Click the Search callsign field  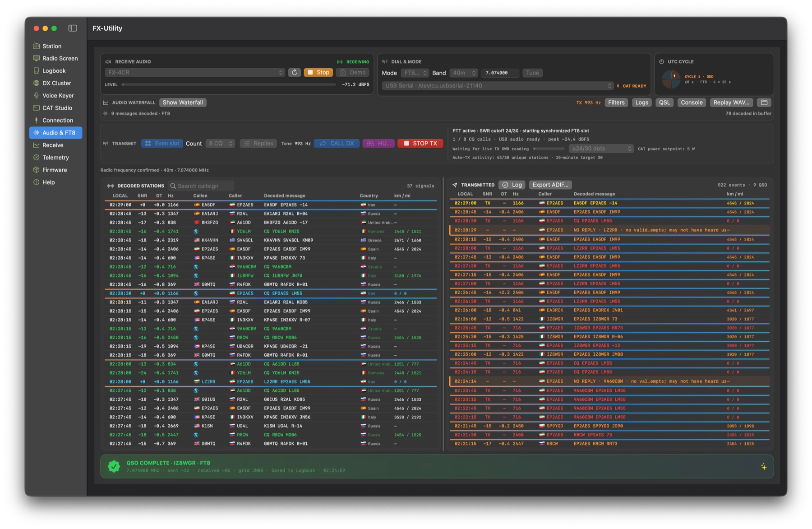coord(201,186)
